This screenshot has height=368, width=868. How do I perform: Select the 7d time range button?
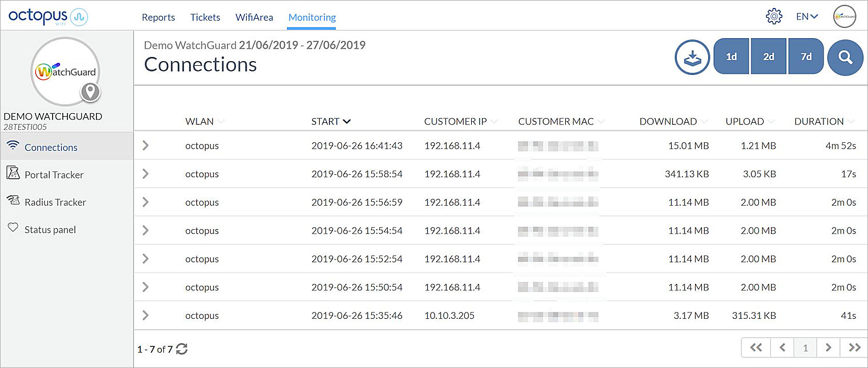tap(806, 56)
